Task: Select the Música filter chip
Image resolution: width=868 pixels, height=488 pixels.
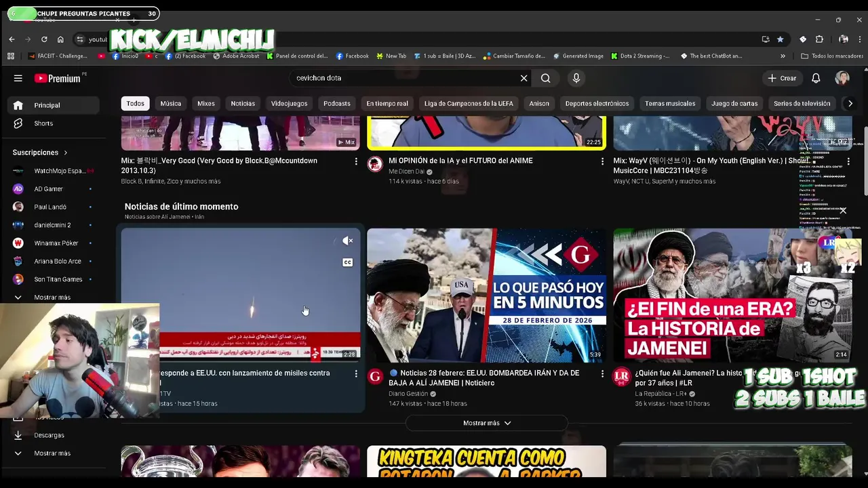Action: tap(171, 104)
